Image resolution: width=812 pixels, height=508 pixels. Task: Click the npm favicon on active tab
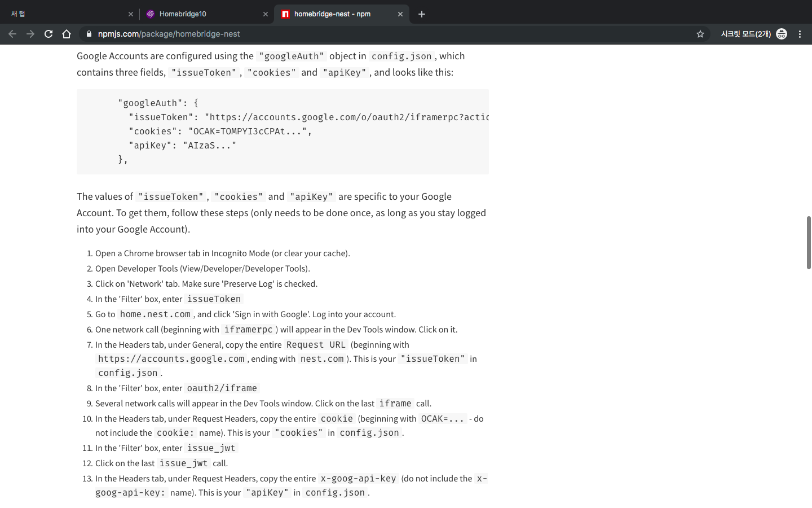pos(285,14)
